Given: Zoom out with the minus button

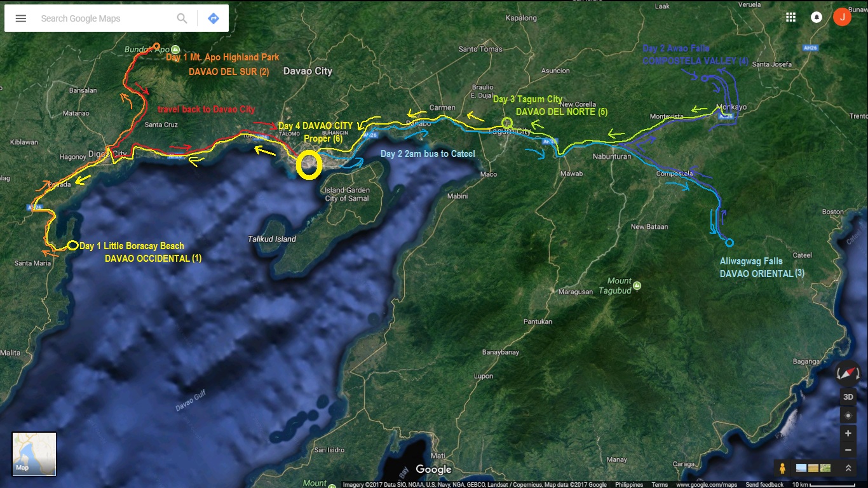Looking at the screenshot, I should point(848,450).
